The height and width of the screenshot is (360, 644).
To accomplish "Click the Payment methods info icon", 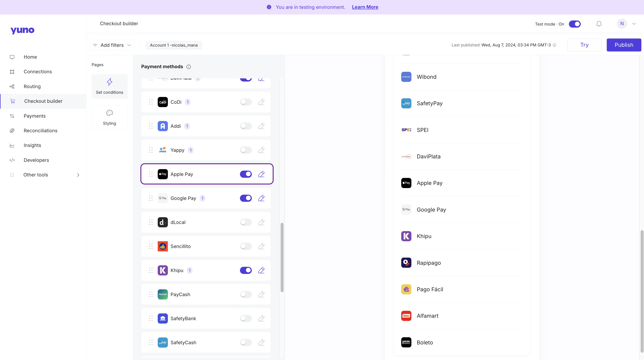I will [189, 67].
